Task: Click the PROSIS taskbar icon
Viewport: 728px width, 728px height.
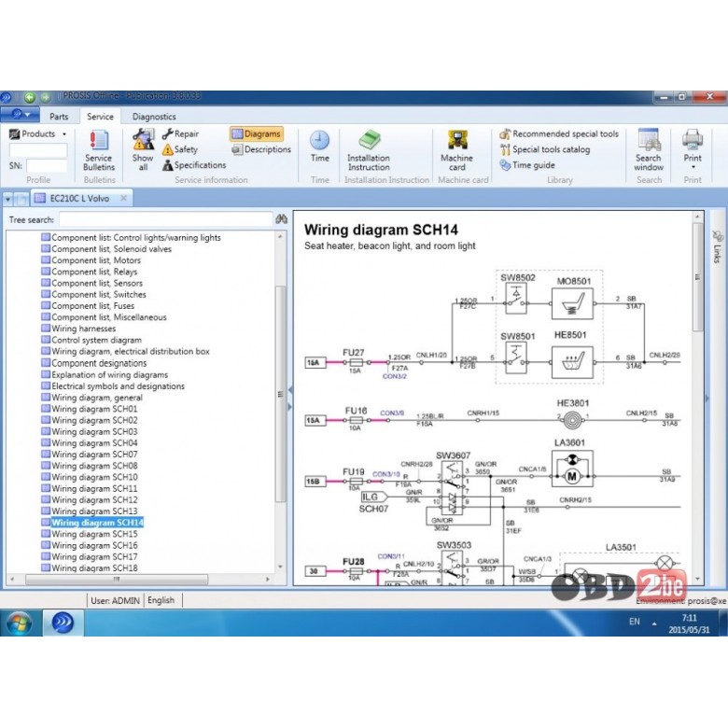Action: coord(63,623)
